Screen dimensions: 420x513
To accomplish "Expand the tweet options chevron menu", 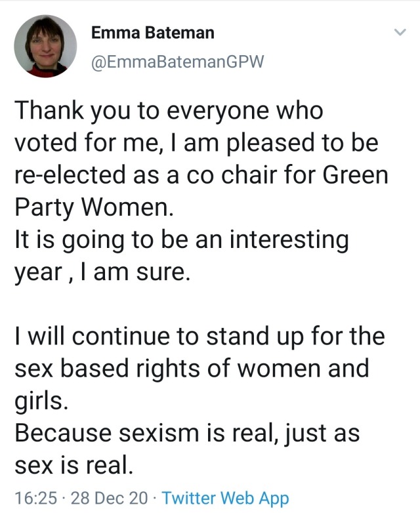I will 398,33.
